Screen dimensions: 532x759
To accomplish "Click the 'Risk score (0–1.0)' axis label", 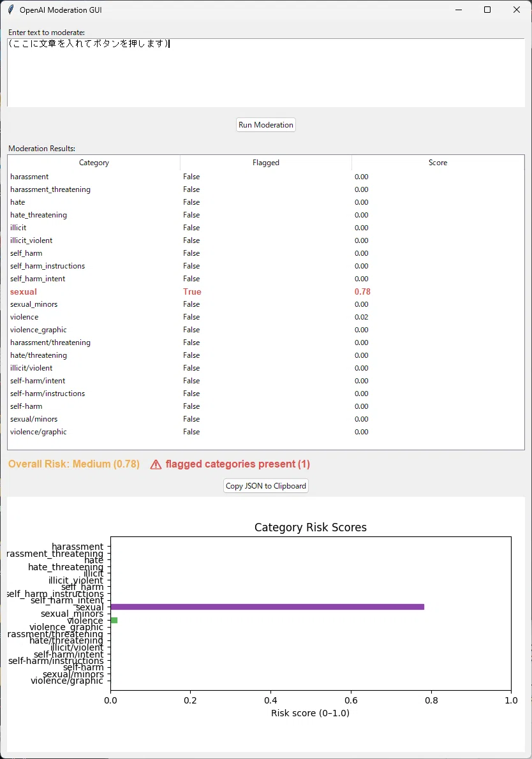I will (310, 713).
